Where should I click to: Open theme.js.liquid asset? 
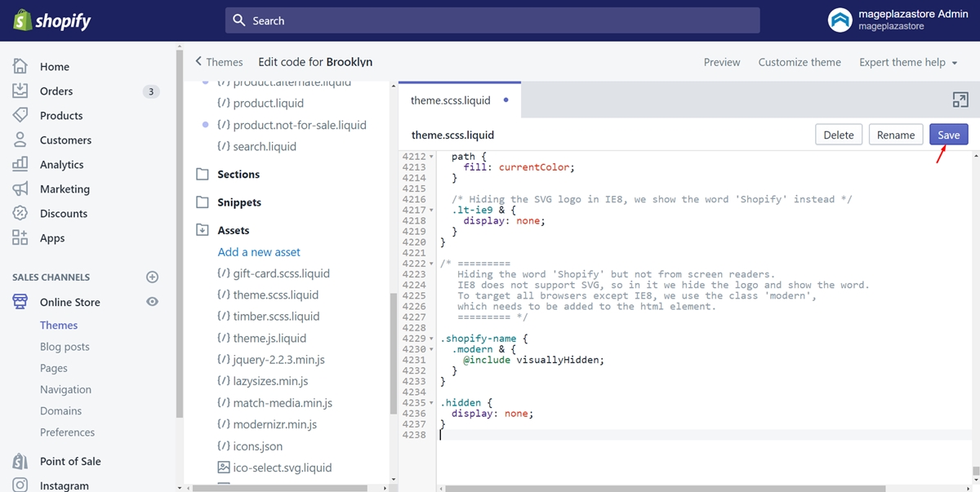[x=269, y=338]
